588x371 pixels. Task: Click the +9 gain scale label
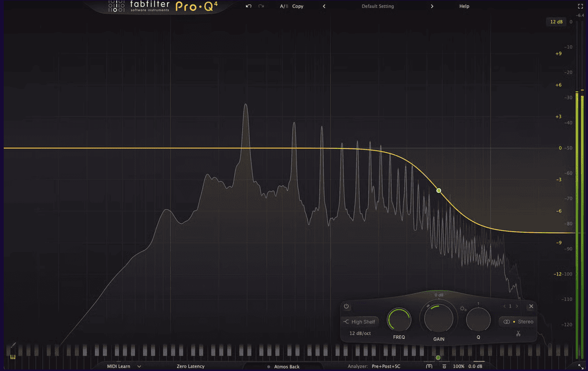[x=558, y=53]
